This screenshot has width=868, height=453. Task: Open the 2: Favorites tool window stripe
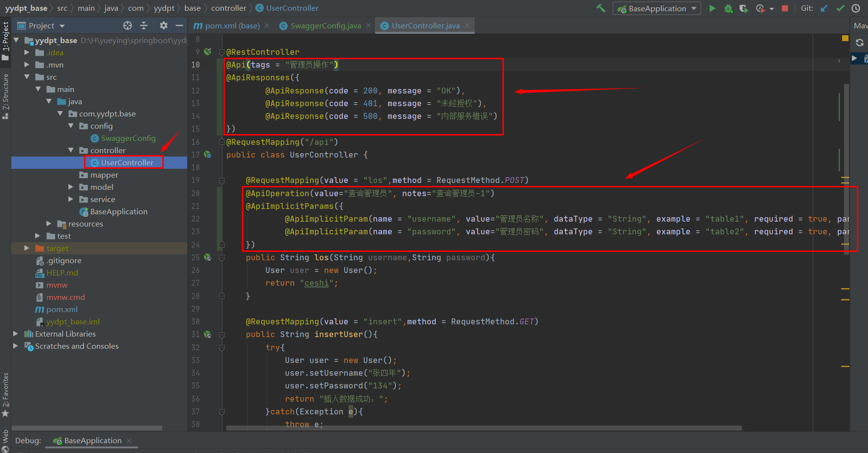(x=5, y=395)
